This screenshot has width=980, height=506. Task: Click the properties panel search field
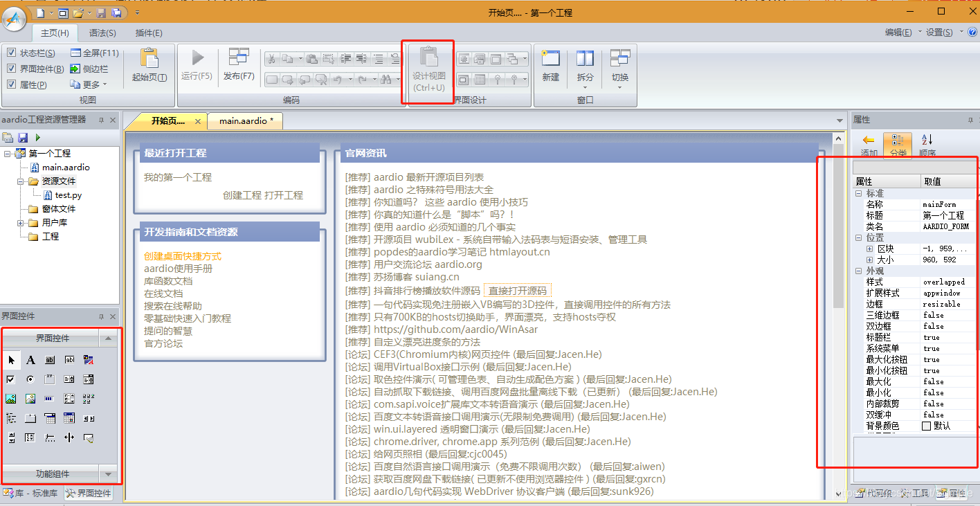coord(914,168)
